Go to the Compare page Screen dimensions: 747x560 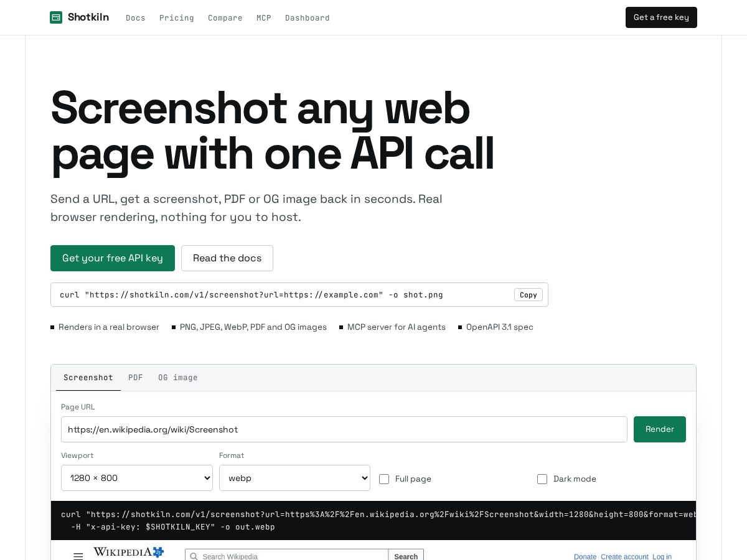[x=225, y=18]
